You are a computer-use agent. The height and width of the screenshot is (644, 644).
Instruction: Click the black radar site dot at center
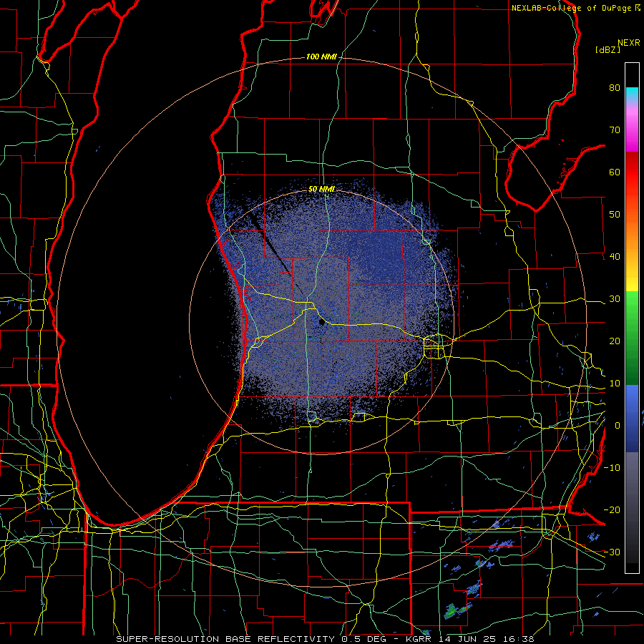click(322, 323)
